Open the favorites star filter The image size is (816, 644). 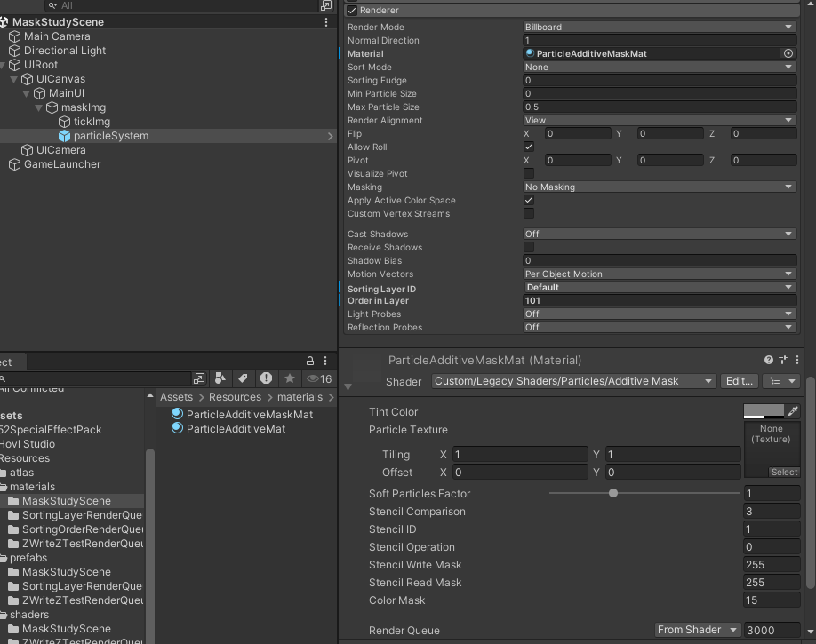click(x=289, y=378)
